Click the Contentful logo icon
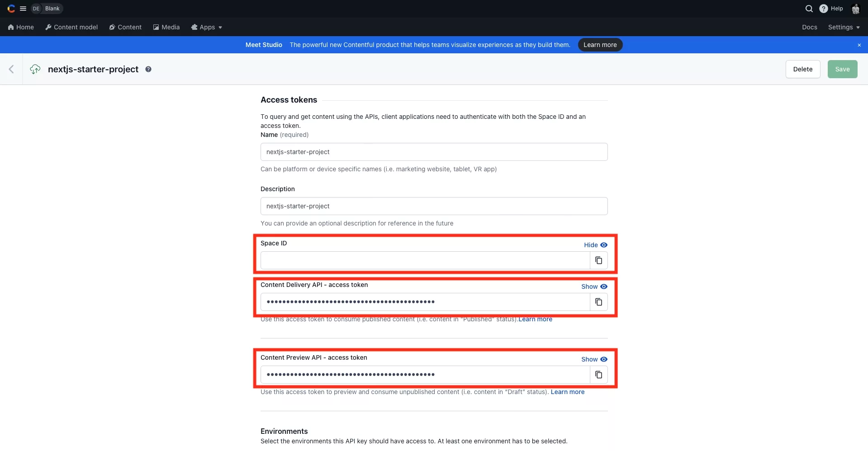The image size is (868, 451). 11,9
